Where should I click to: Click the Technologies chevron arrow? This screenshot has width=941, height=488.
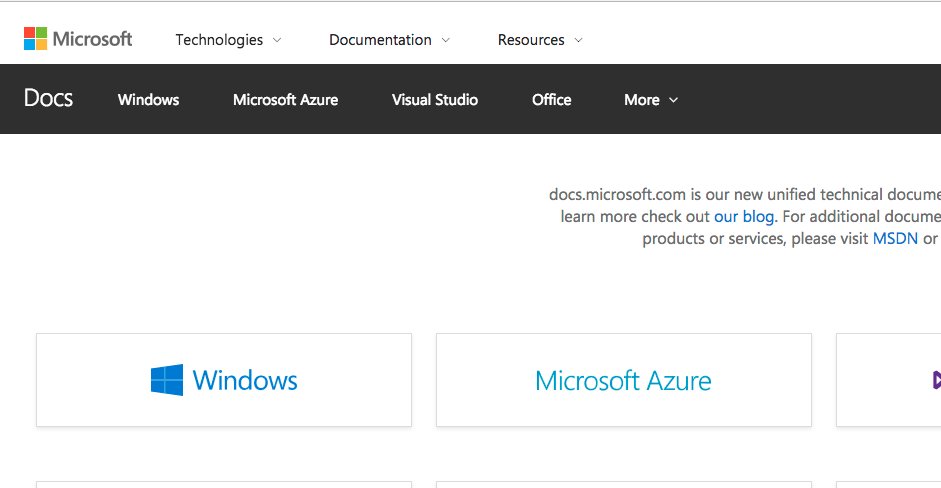[277, 40]
